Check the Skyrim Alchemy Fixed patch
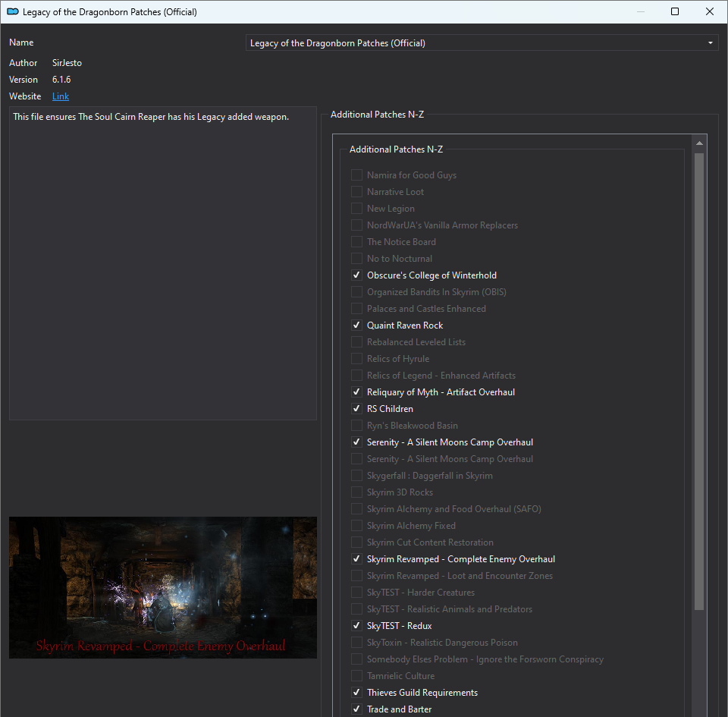728x717 pixels. click(356, 526)
